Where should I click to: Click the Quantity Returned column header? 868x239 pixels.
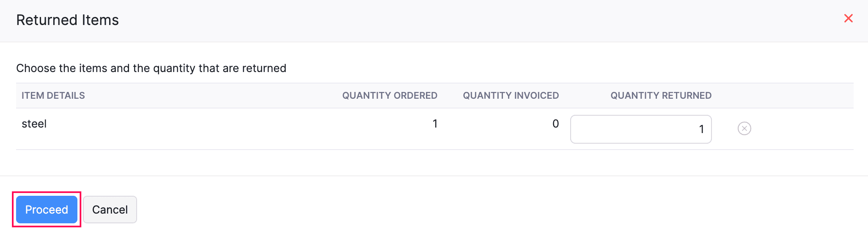661,96
